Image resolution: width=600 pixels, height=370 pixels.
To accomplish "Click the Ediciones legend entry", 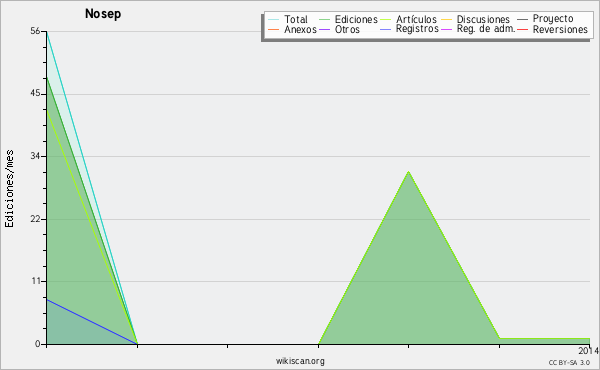I will (x=348, y=20).
